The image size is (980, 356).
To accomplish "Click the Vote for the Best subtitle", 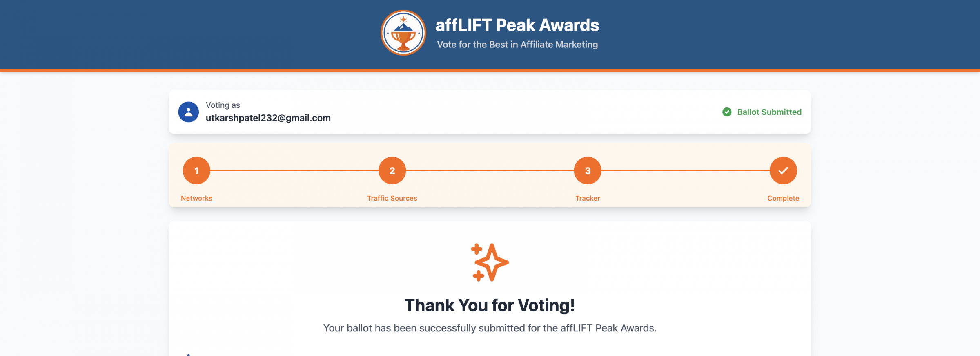I will (x=517, y=45).
